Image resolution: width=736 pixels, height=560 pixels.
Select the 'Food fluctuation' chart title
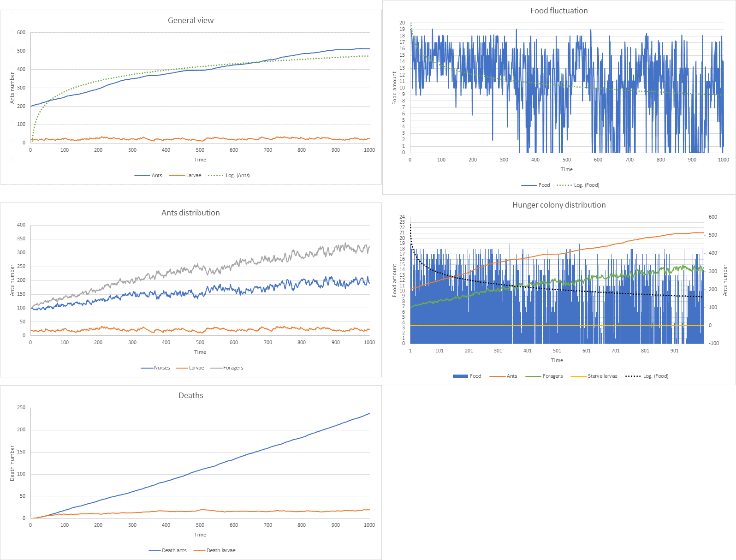point(559,11)
